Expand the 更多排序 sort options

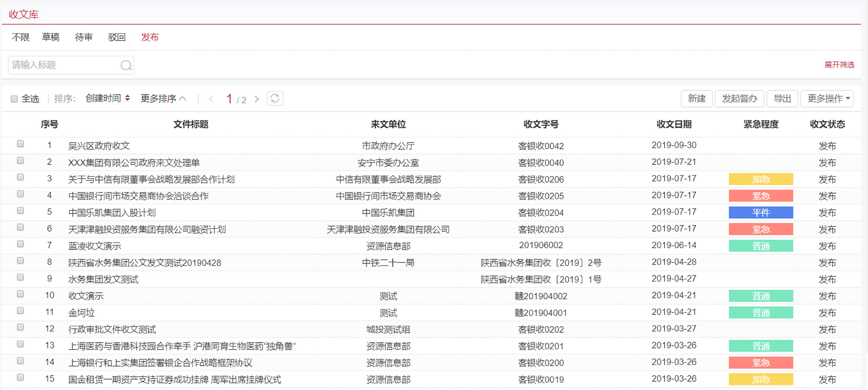tap(163, 98)
